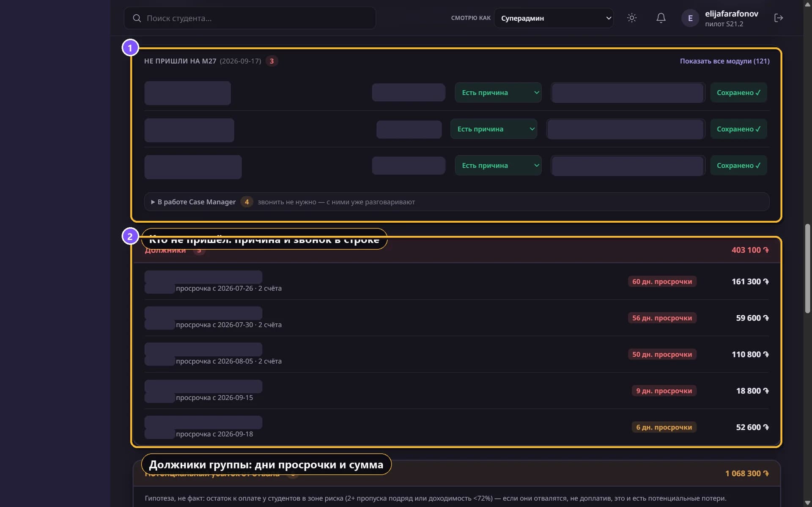Click the 9 дн. просрочки badge
This screenshot has height=507, width=812.
pyautogui.click(x=664, y=391)
